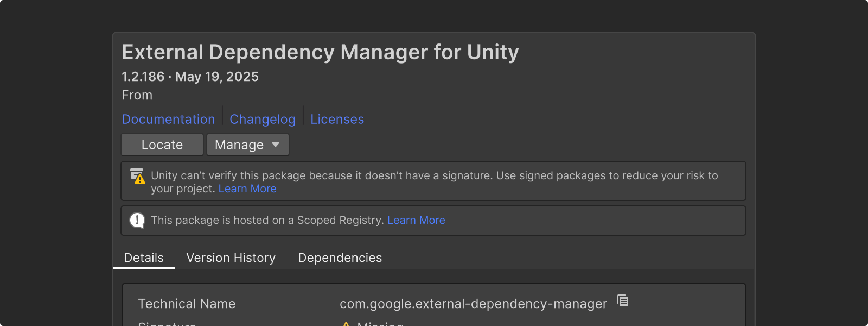The height and width of the screenshot is (326, 868).
Task: Open the Documentation link
Action: tap(168, 119)
